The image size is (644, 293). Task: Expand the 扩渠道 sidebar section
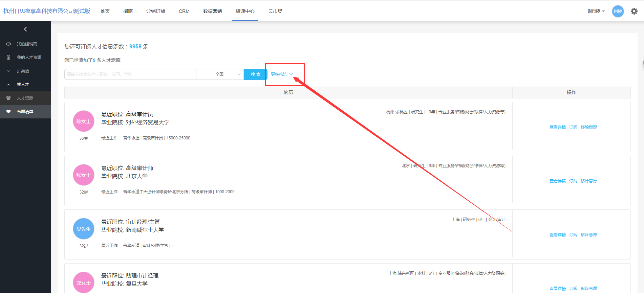click(x=9, y=71)
